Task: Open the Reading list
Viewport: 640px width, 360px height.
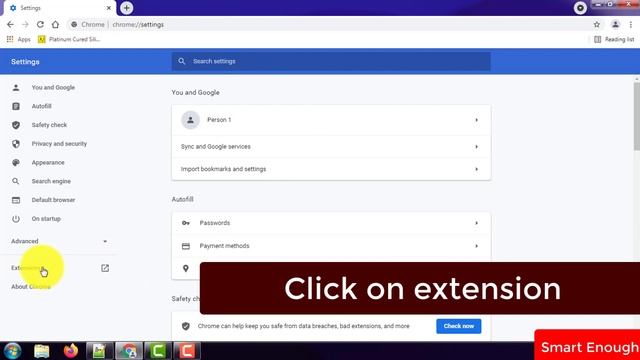Action: pyautogui.click(x=614, y=39)
